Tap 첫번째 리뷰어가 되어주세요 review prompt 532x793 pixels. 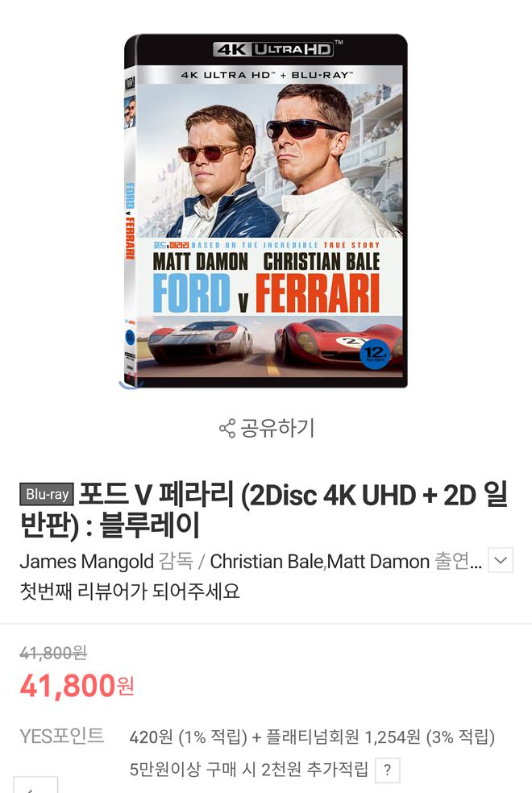coord(130,591)
